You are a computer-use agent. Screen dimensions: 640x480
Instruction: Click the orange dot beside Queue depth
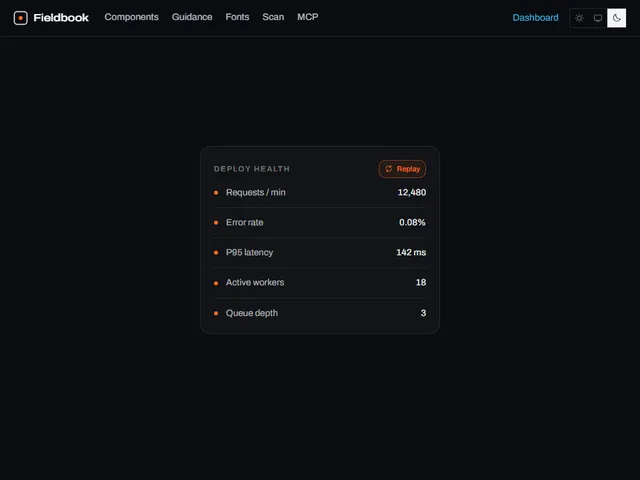tap(216, 313)
